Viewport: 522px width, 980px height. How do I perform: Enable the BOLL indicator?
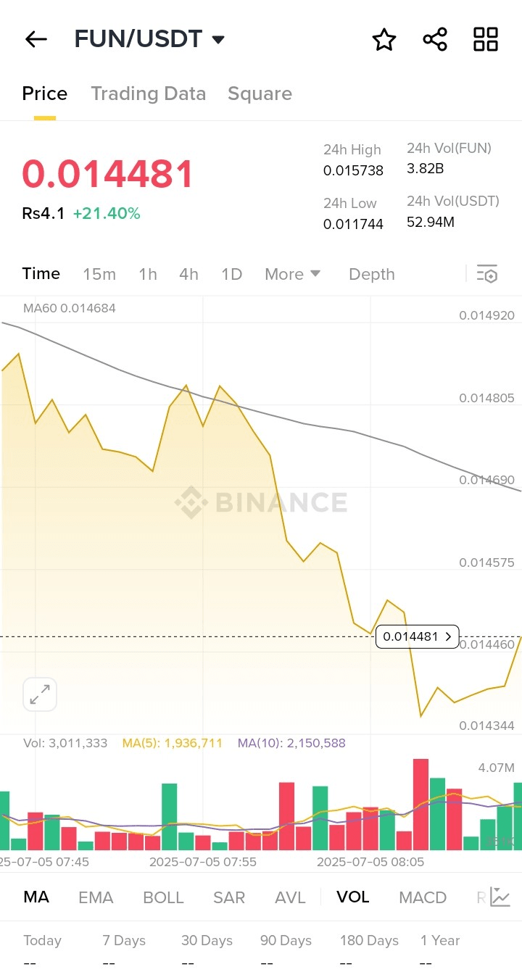(x=163, y=897)
